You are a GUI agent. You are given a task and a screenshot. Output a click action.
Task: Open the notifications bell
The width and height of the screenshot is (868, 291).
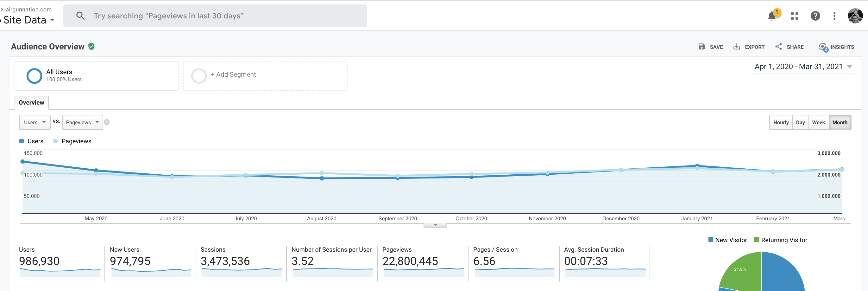(x=772, y=16)
